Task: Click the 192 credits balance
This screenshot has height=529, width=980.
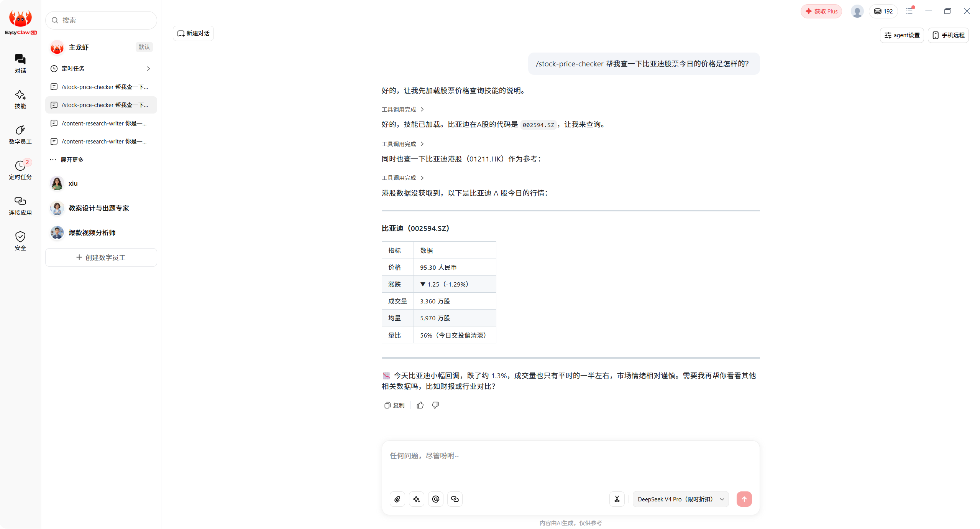Action: [x=883, y=11]
